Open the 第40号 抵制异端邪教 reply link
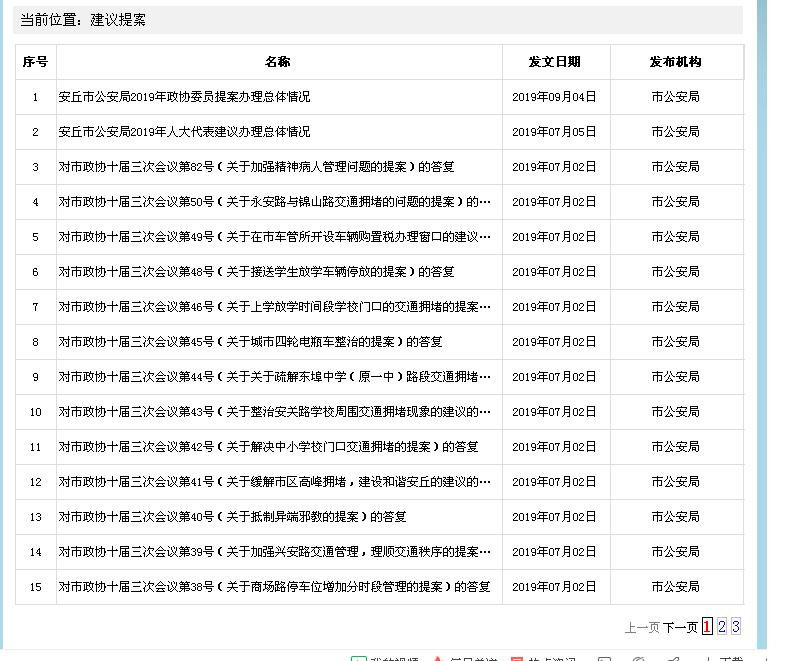Viewport: 800px width, 661px height. pos(232,517)
